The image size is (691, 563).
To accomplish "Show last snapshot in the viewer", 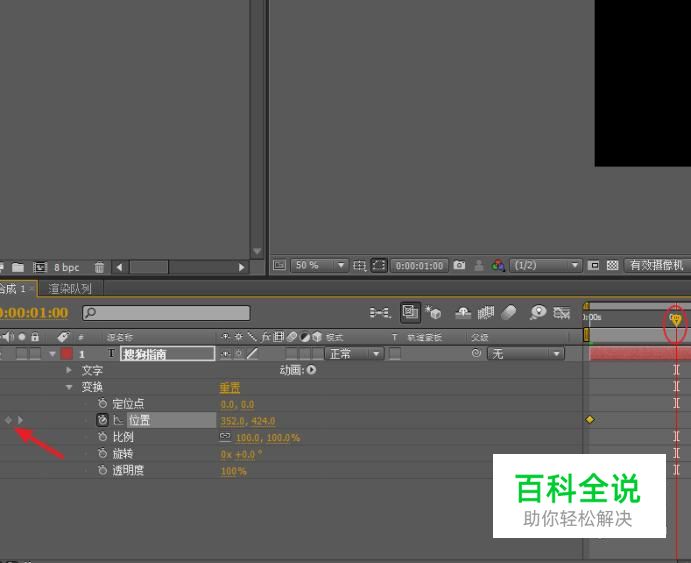I will tap(479, 266).
